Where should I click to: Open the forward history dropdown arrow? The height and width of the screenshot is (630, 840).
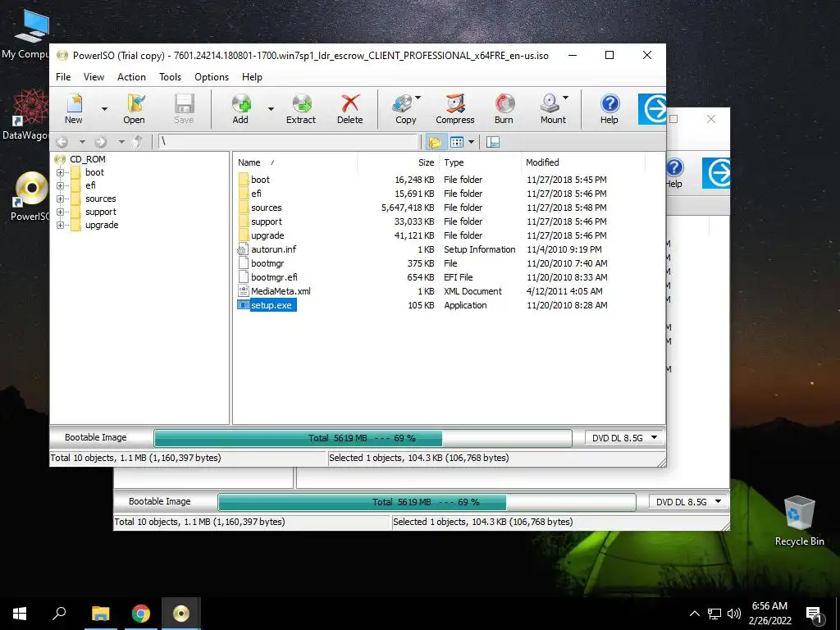(121, 142)
